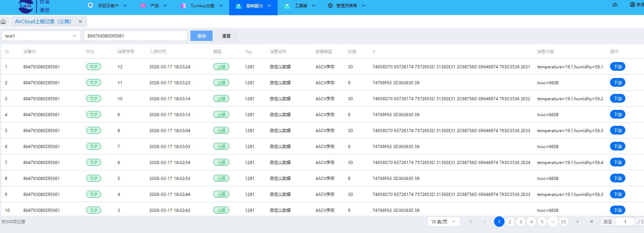Click TCP tag in row 1
644x233 pixels.
(93, 67)
